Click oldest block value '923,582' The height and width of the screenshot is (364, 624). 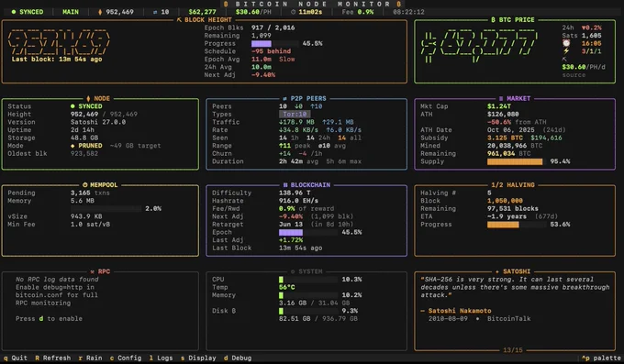(84, 153)
